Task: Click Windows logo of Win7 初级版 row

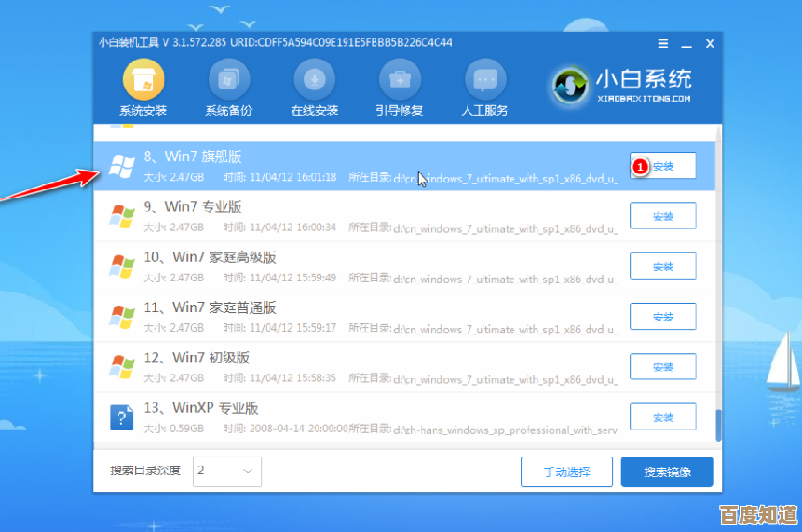Action: (122, 366)
